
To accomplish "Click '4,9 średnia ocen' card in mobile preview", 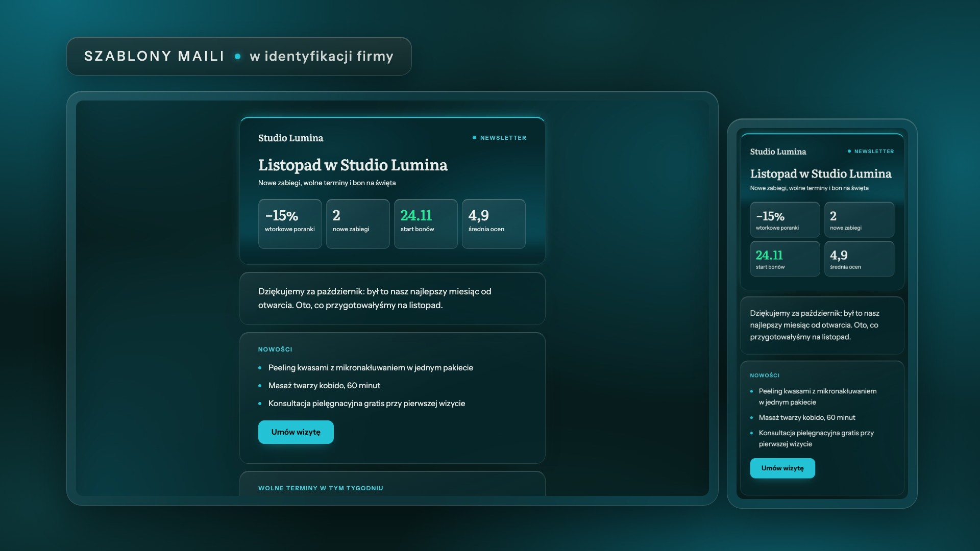I will (859, 259).
